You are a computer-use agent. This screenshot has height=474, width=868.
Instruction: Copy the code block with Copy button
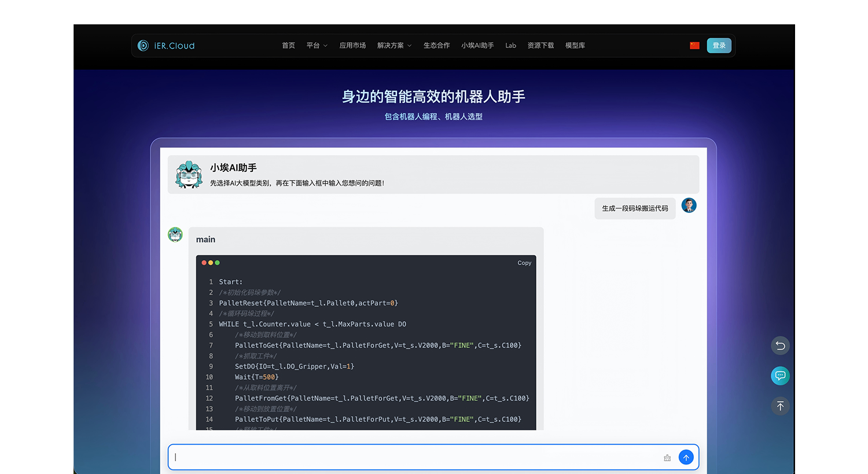524,263
